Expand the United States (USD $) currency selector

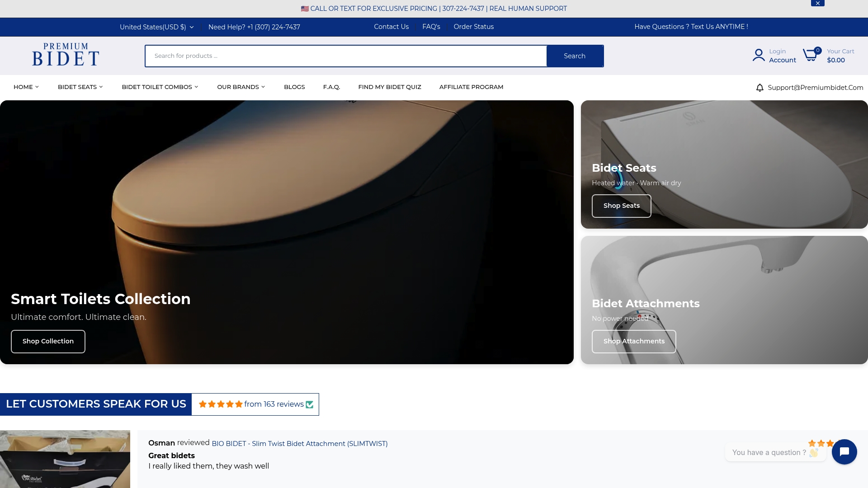156,27
